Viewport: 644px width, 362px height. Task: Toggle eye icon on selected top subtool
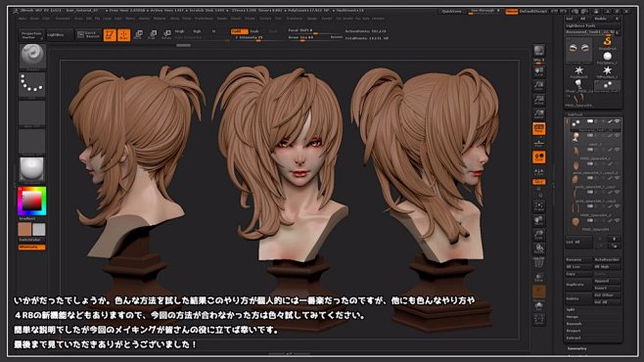(617, 121)
